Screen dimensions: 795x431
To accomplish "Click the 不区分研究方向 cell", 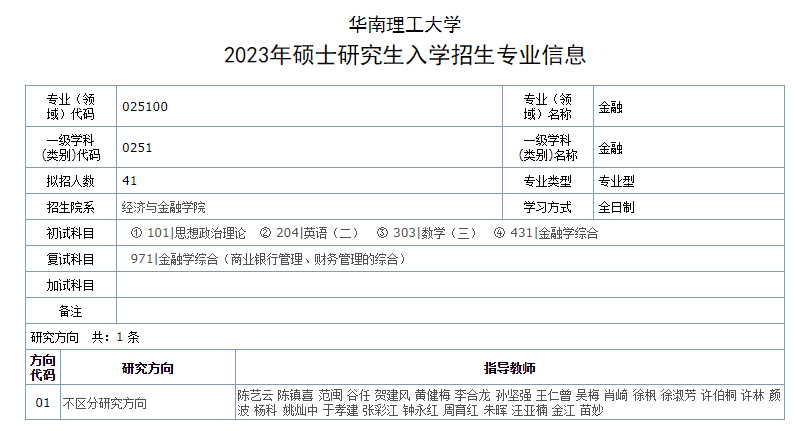I will pos(148,403).
